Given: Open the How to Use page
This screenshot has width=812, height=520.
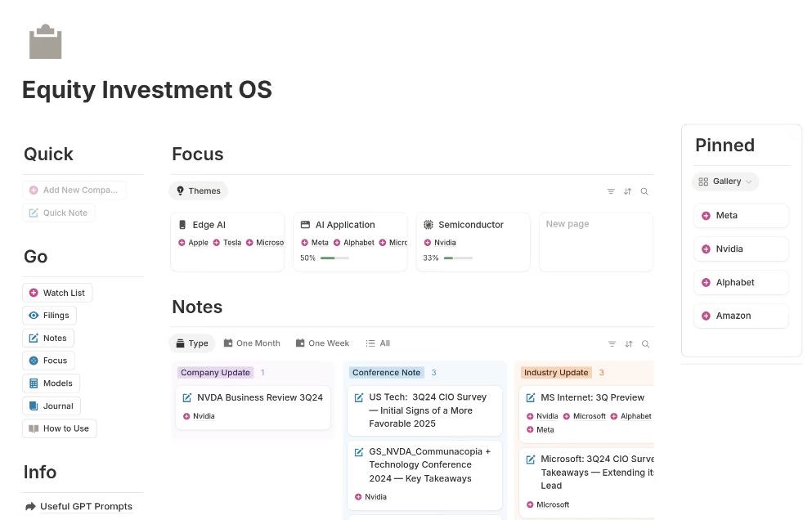Looking at the screenshot, I should (x=60, y=428).
